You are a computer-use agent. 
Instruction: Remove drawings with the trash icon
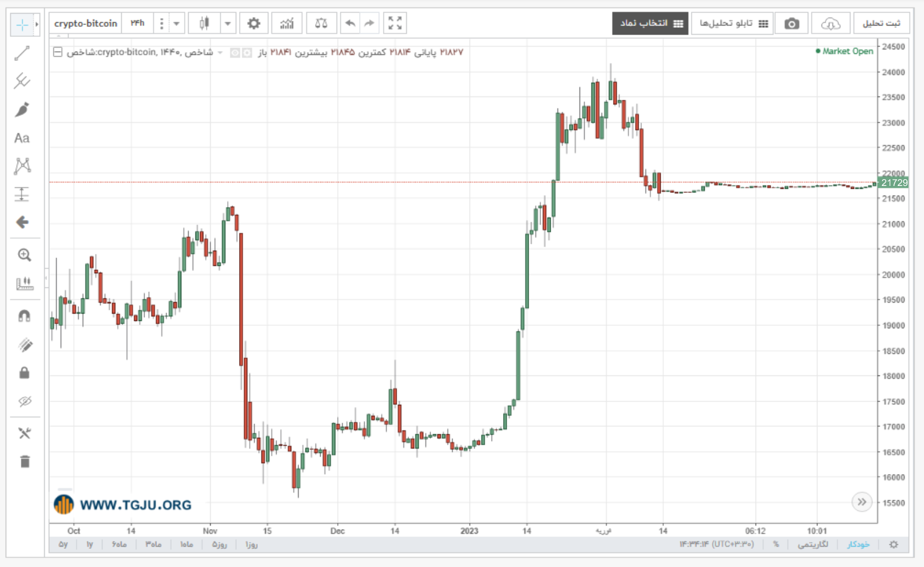(24, 462)
